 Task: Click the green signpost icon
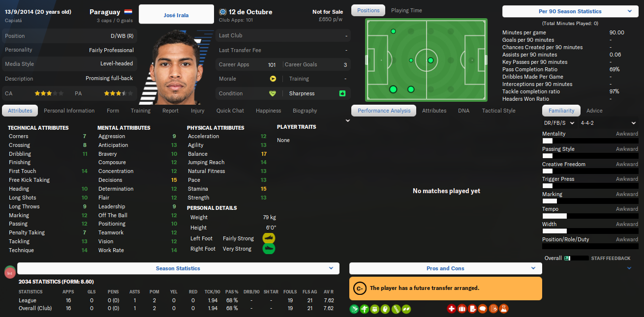coord(365,309)
